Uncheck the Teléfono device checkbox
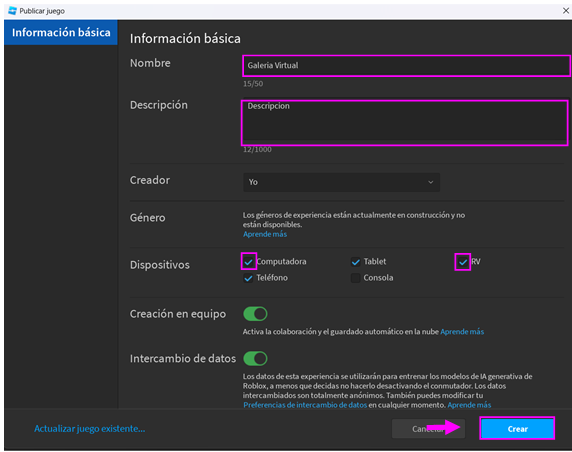572x452 pixels. pos(248,278)
